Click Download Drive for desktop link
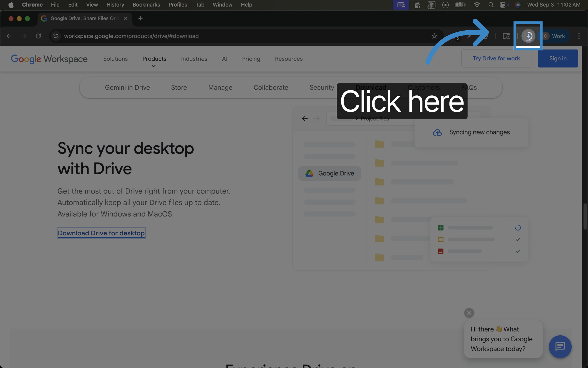Screen dimensions: 588x368 (x=101, y=233)
